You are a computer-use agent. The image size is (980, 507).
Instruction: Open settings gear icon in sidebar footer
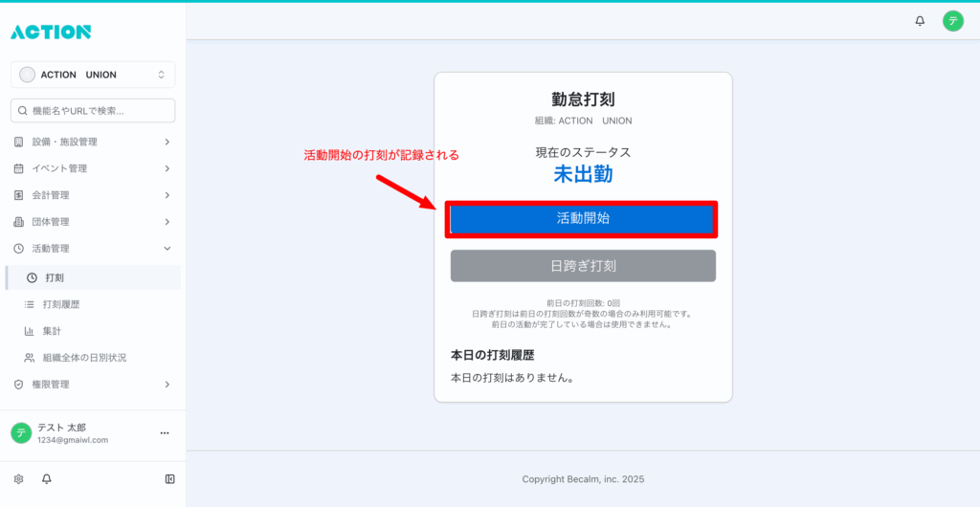tap(18, 478)
